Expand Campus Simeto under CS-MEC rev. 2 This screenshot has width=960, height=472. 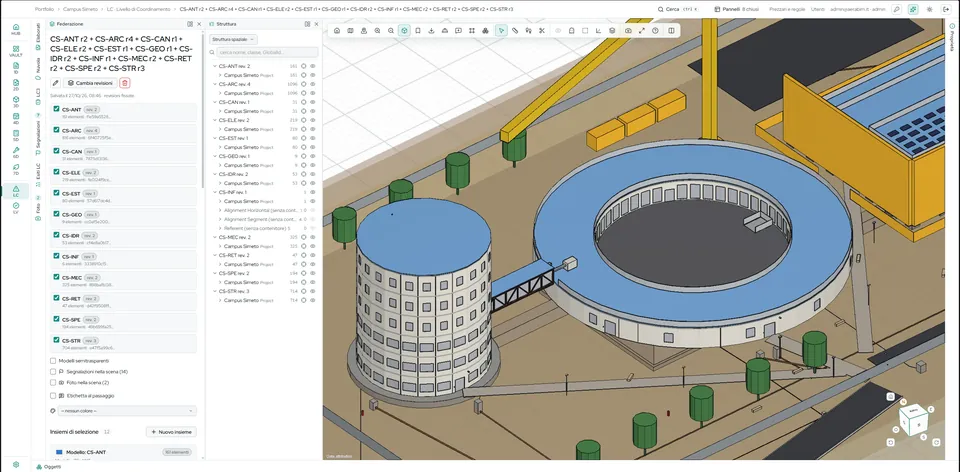tap(220, 246)
